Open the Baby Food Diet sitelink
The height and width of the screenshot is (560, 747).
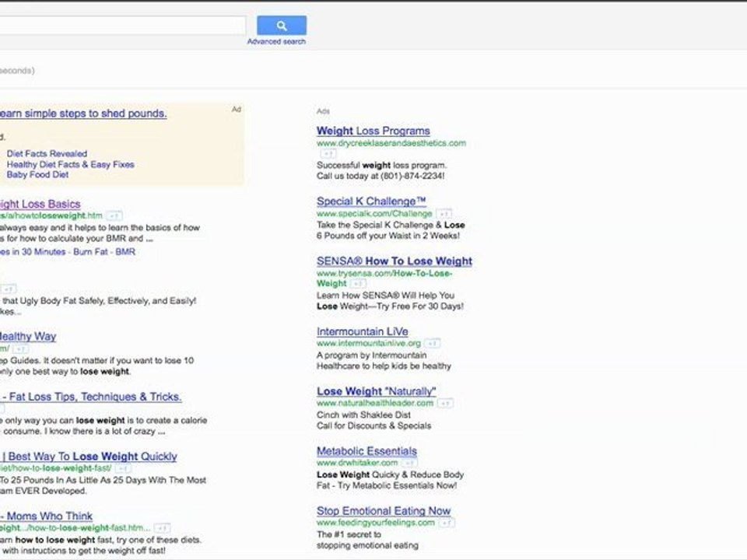37,175
